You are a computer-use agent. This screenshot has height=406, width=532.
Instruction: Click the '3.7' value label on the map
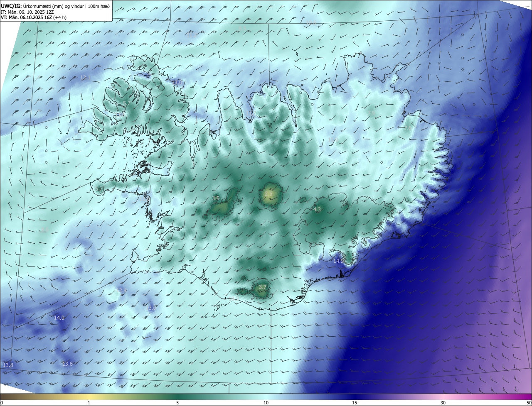(263, 287)
